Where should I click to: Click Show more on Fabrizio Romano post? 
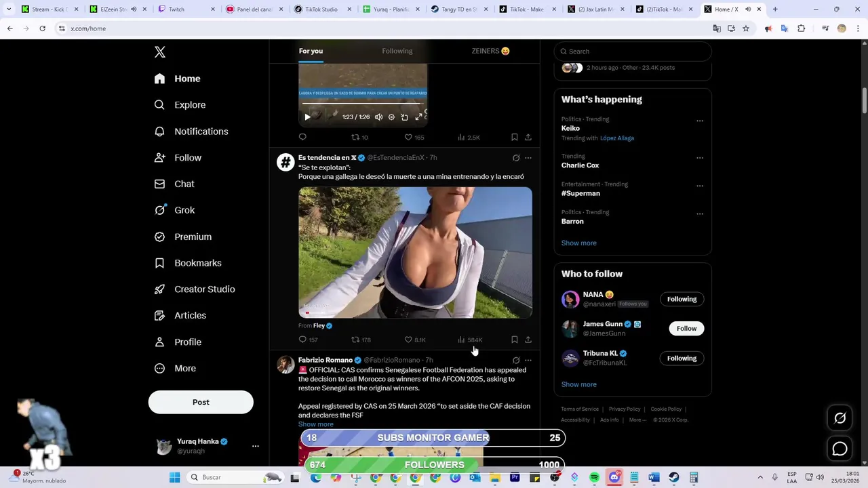[316, 424]
